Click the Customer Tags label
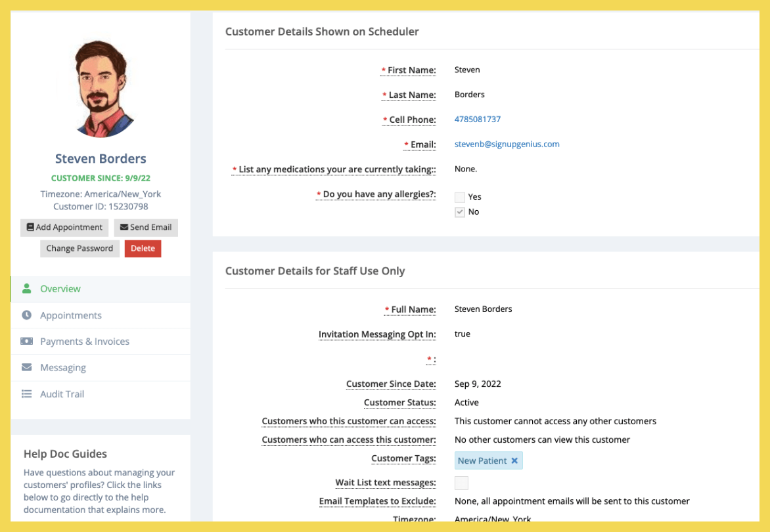Screen dimensions: 770x532 [403, 458]
